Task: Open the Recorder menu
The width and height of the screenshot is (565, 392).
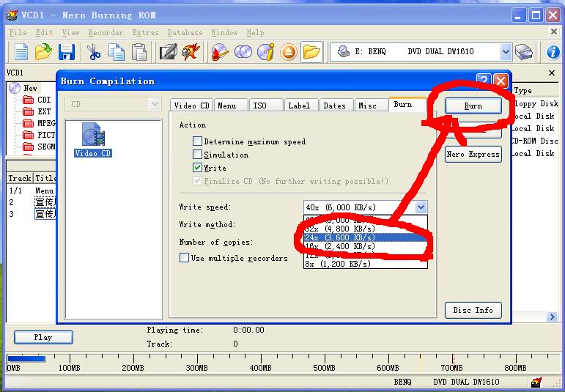Action: 106,32
